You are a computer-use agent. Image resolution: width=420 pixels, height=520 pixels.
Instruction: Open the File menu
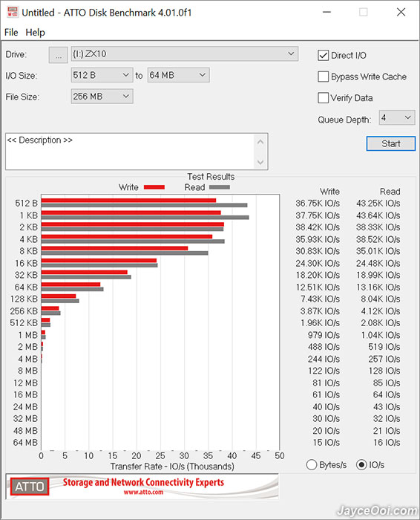(11, 33)
